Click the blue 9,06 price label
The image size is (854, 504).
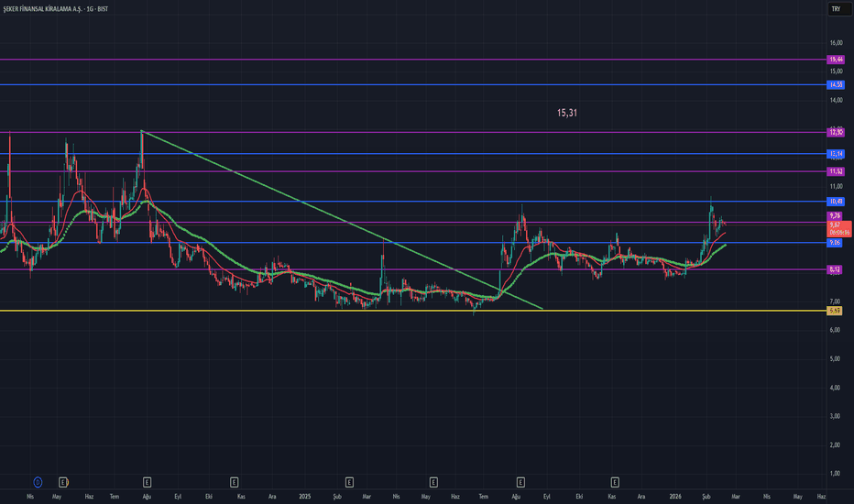coord(836,243)
